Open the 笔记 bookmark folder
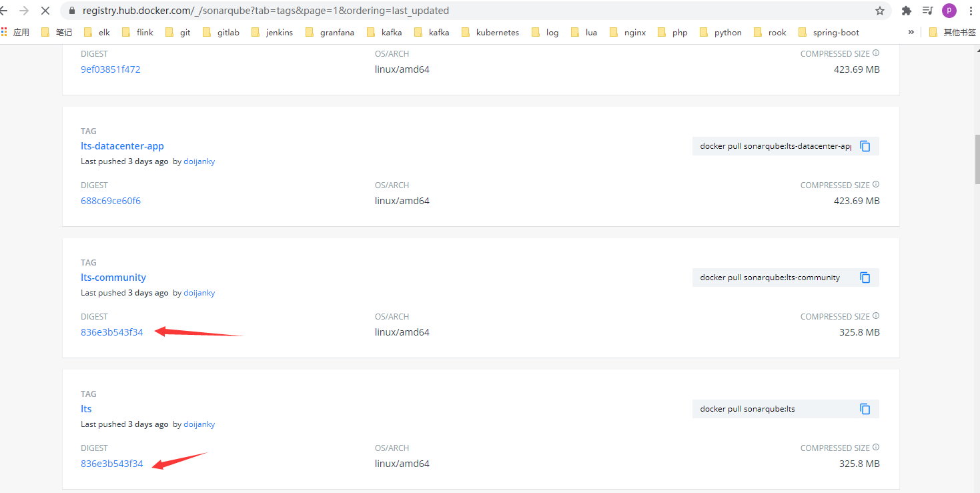 point(57,32)
